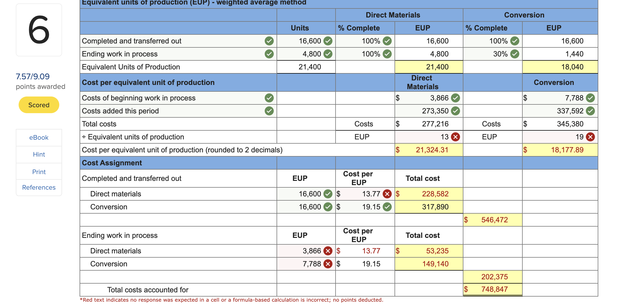Open the Hint for this question

39,154
